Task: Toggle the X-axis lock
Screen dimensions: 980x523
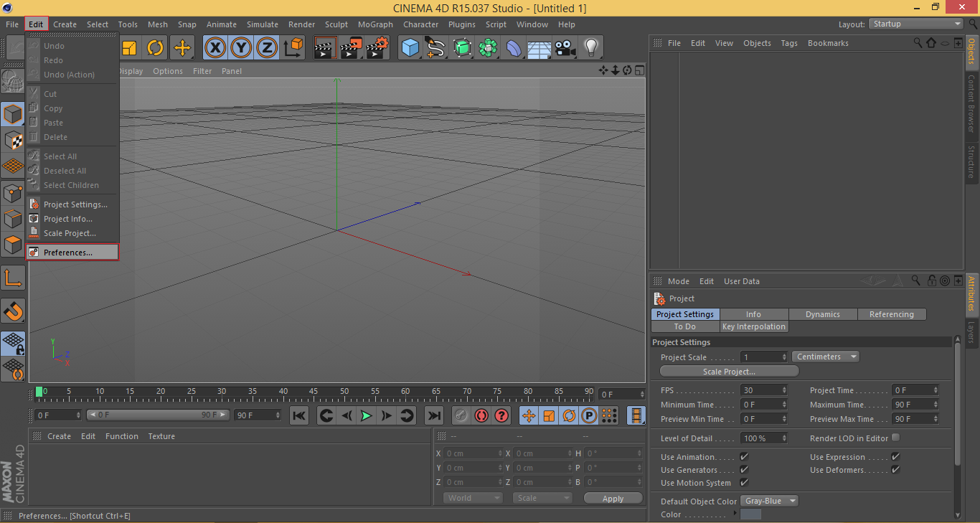Action: coord(216,48)
